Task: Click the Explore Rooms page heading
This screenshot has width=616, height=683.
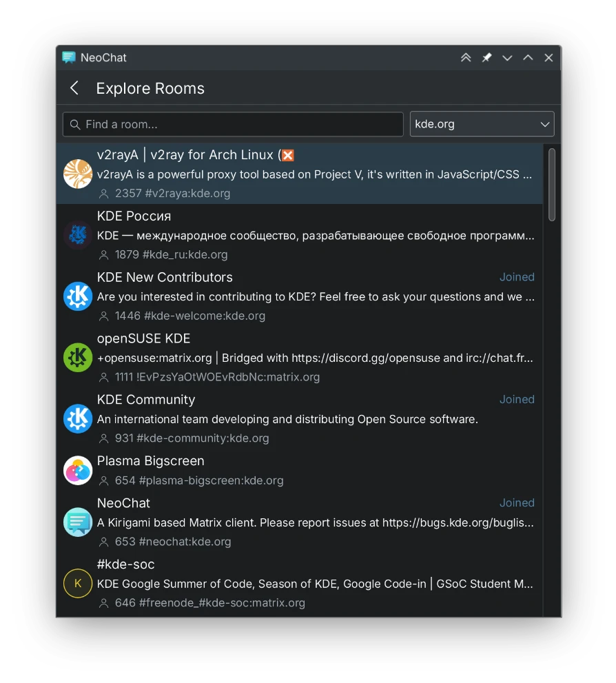Action: (x=150, y=88)
